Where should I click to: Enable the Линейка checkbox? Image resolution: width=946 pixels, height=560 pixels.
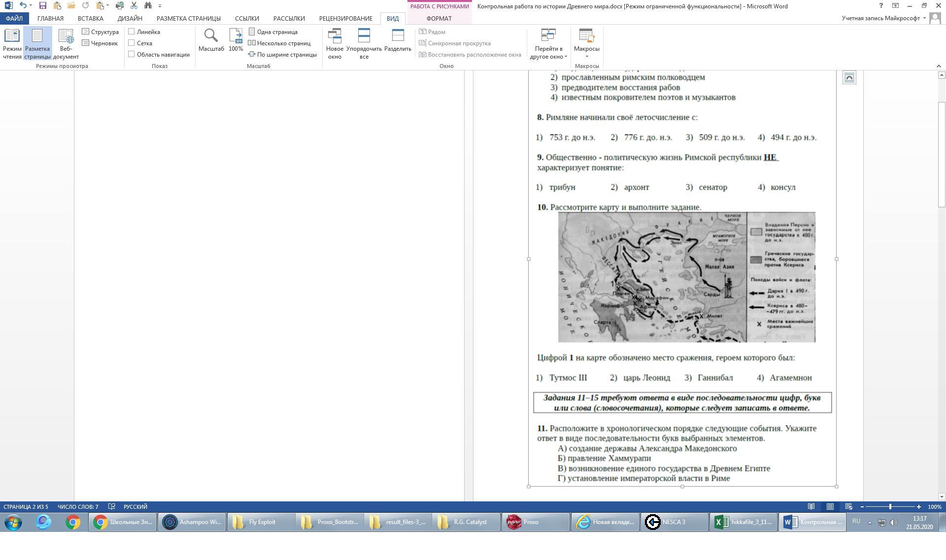132,32
